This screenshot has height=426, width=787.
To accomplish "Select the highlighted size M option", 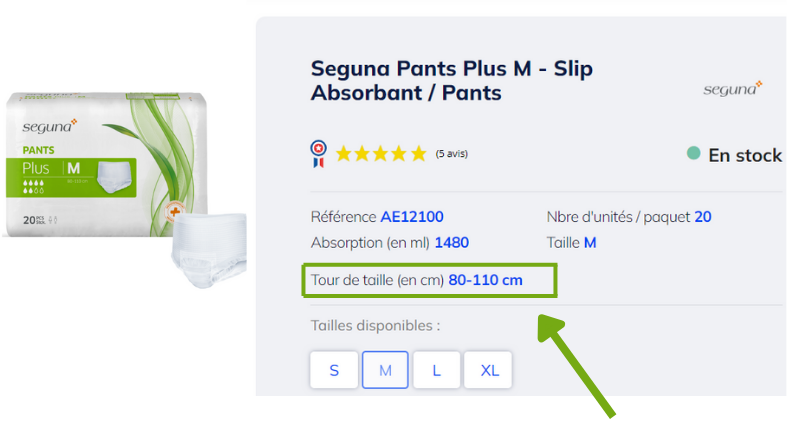I will tap(385, 370).
